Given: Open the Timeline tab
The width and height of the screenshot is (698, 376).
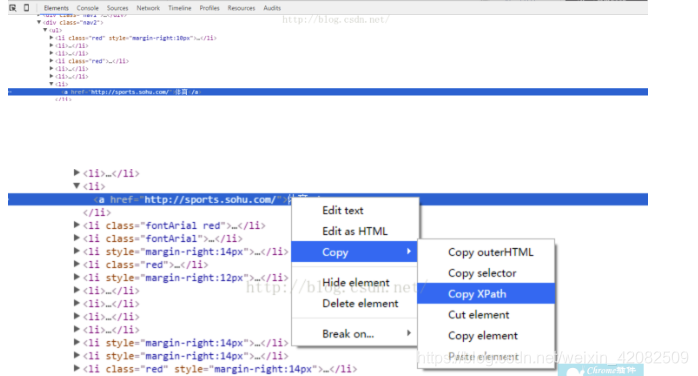Looking at the screenshot, I should coord(179,8).
